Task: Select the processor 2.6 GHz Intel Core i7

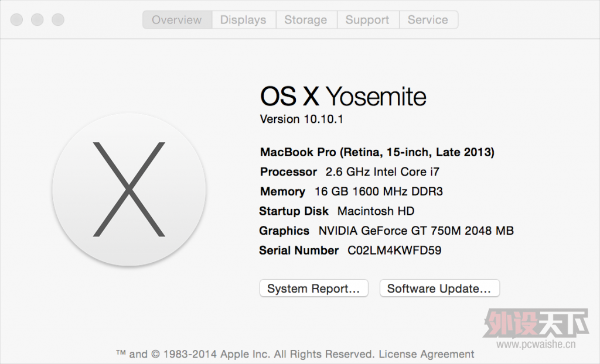Action: pyautogui.click(x=382, y=172)
